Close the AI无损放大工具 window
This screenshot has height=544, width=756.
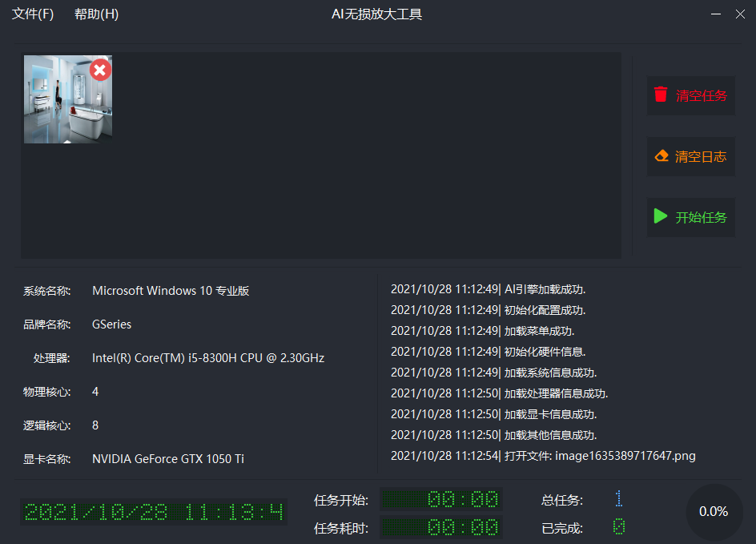(x=740, y=14)
